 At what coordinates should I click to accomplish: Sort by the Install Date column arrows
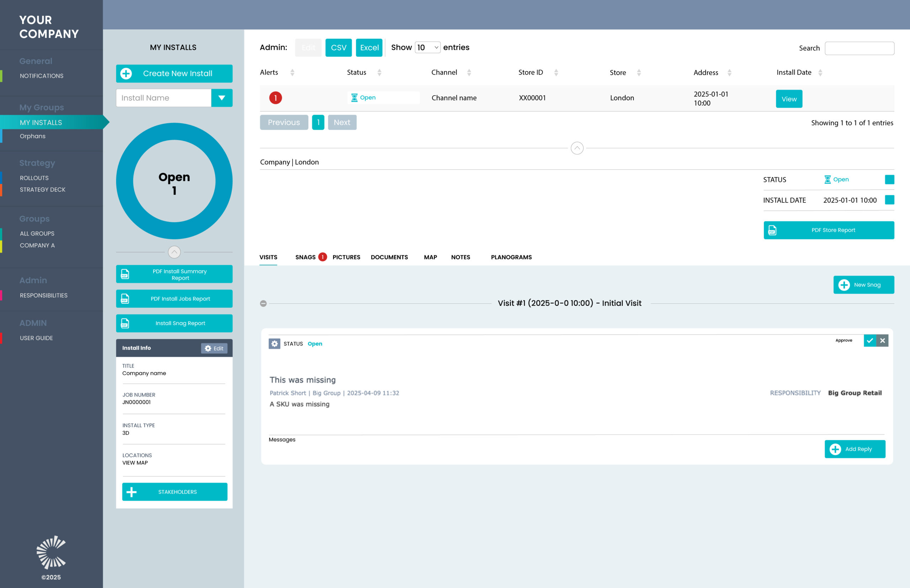820,72
